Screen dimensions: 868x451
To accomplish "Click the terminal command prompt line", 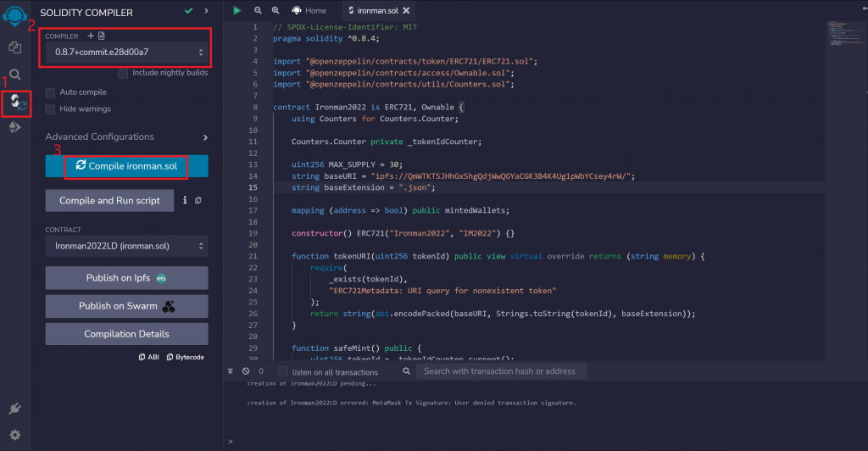I will (545, 441).
